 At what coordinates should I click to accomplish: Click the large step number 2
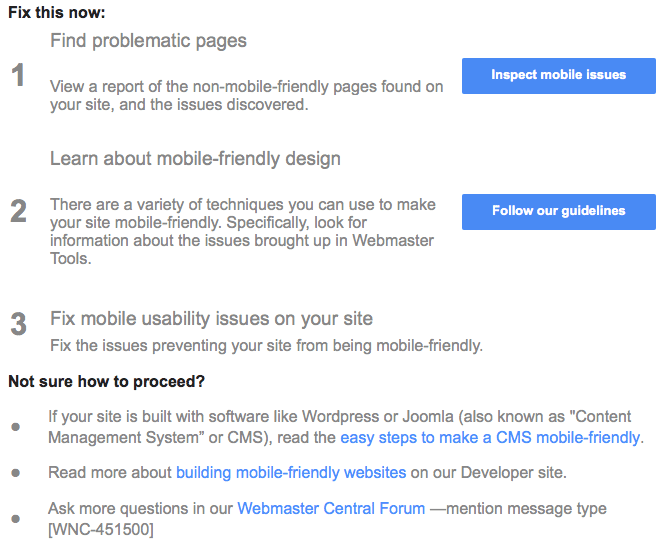point(18,211)
